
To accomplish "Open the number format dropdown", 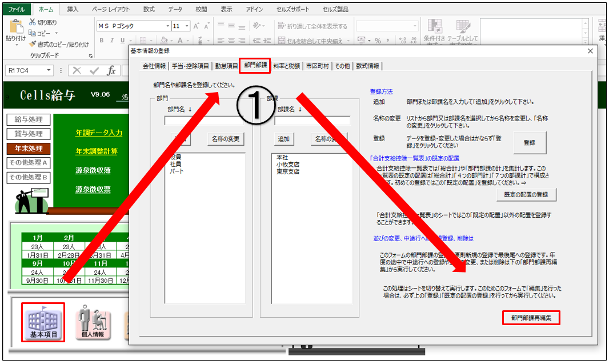I will [x=415, y=26].
